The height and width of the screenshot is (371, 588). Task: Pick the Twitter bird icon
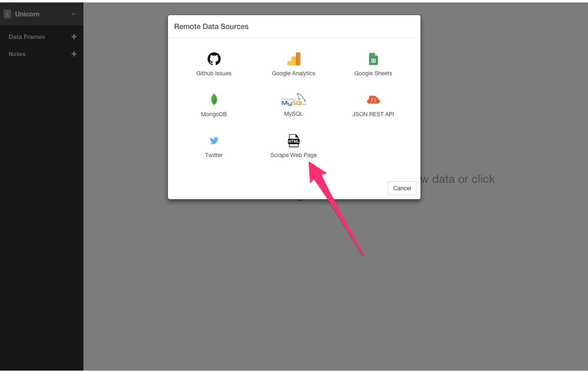tap(214, 141)
